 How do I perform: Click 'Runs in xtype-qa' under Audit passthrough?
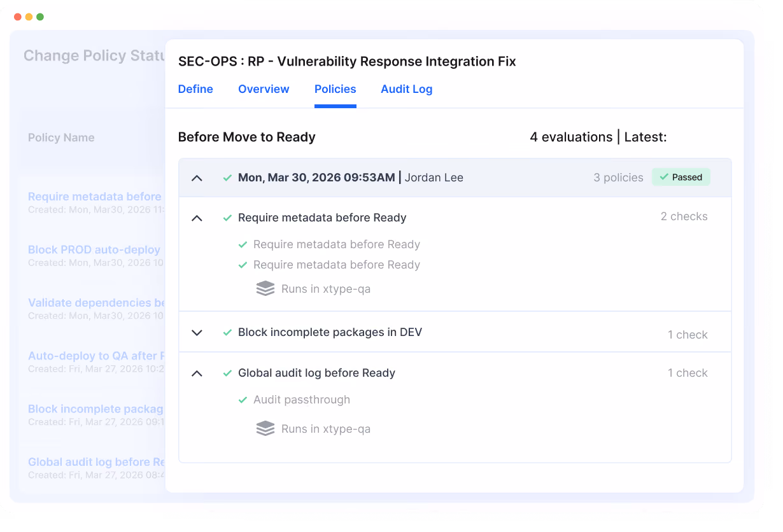tap(326, 429)
